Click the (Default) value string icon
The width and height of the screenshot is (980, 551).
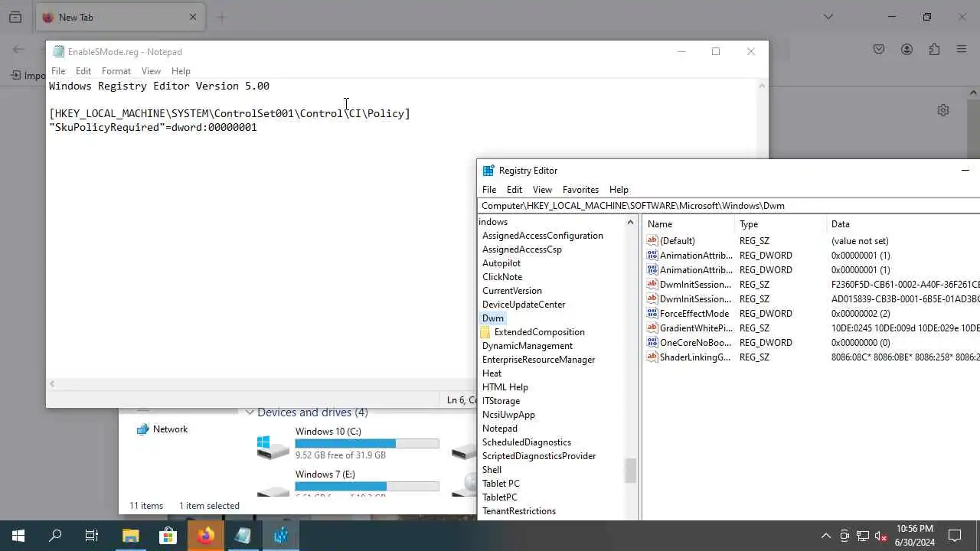pyautogui.click(x=652, y=241)
